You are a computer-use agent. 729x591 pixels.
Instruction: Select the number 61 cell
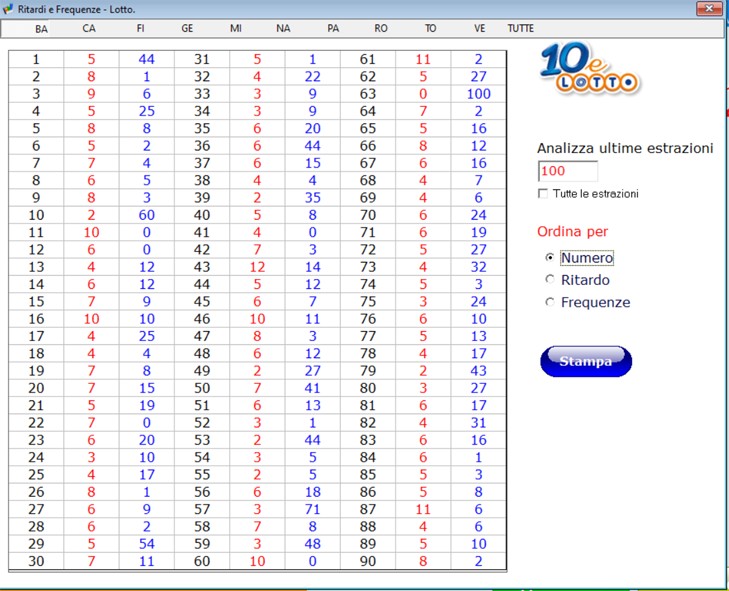(368, 60)
